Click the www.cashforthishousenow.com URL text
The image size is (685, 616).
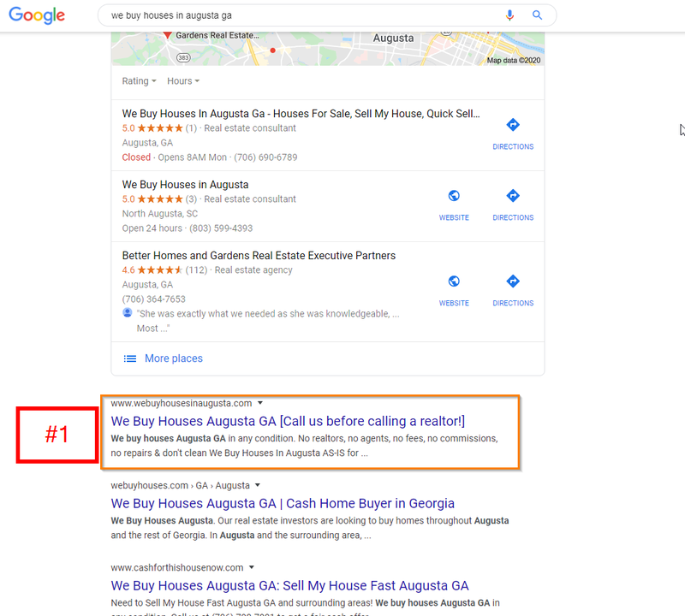177,567
